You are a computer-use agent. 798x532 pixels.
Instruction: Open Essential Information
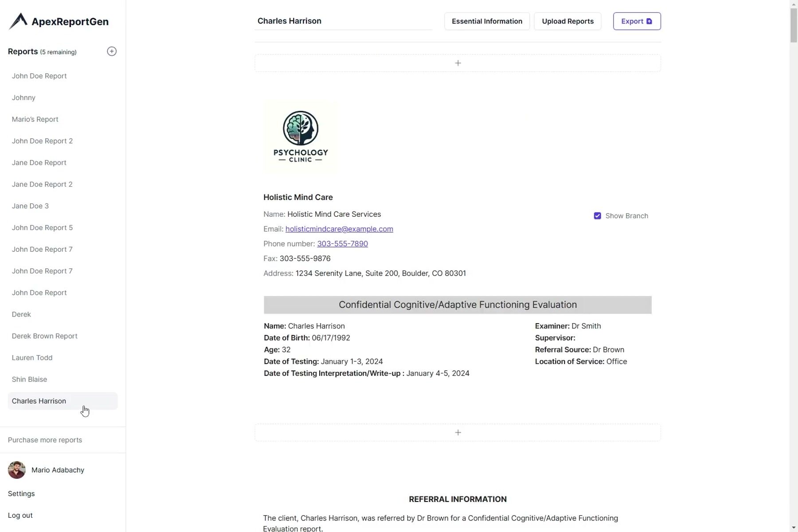487,21
